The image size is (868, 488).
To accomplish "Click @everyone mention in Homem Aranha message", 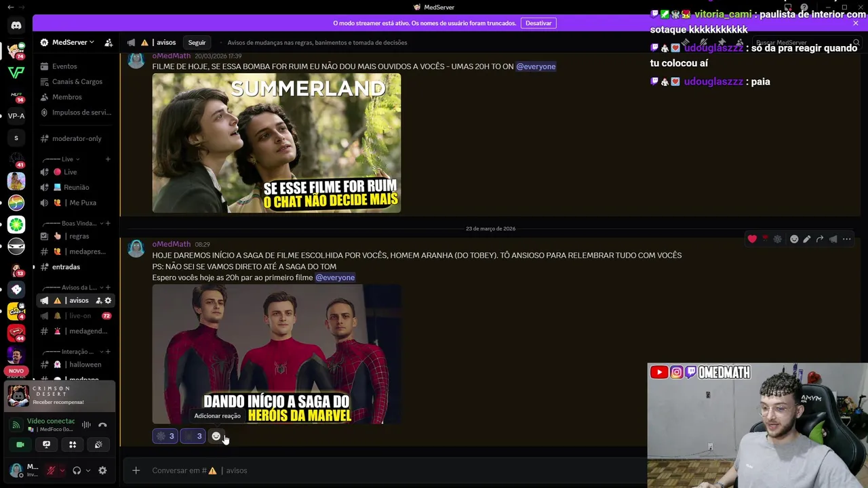I will (x=335, y=278).
